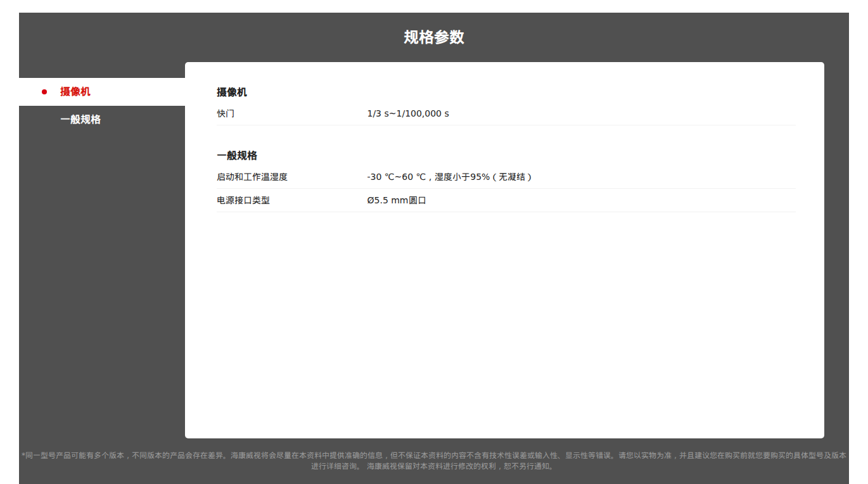Select the Ø5.5 mm圆口 value
868x484 pixels.
pyautogui.click(x=397, y=201)
